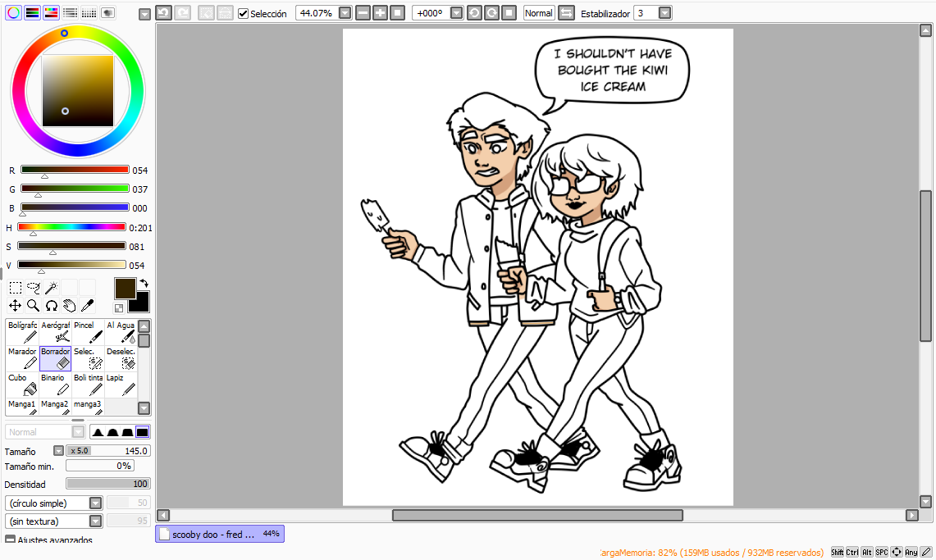Click the undo button
Image resolution: width=936 pixels, height=560 pixels.
(x=163, y=12)
